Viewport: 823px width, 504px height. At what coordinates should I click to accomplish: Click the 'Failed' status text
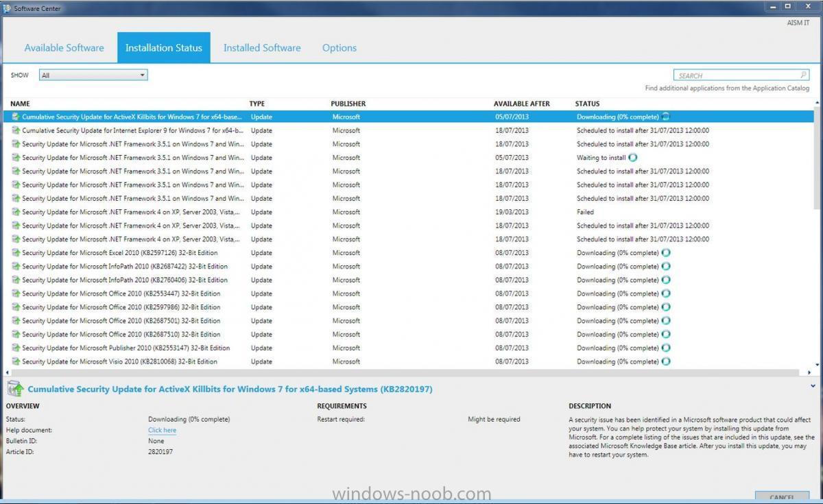tap(585, 212)
